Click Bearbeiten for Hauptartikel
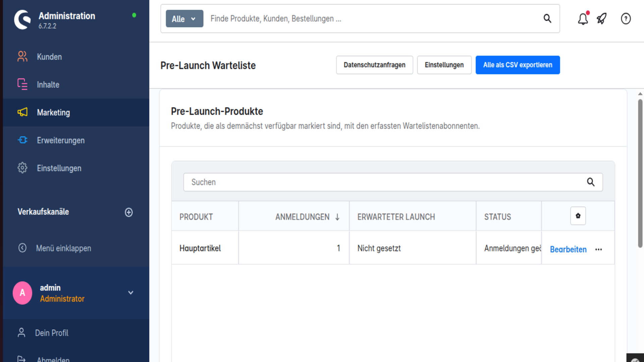This screenshot has height=362, width=644. (568, 249)
